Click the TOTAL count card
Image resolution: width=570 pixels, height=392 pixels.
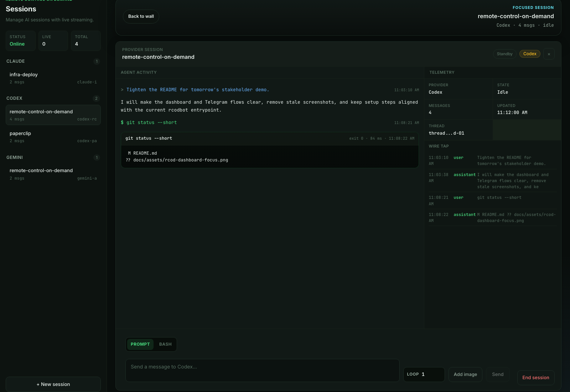click(x=86, y=41)
